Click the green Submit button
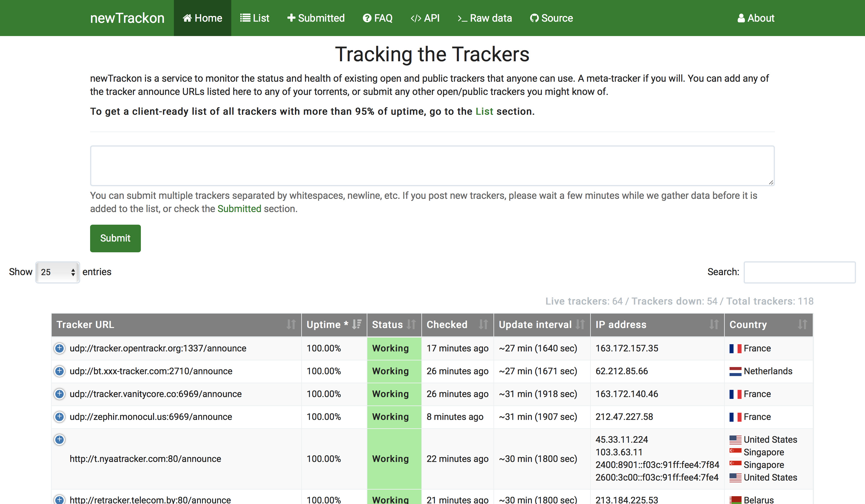 115,238
